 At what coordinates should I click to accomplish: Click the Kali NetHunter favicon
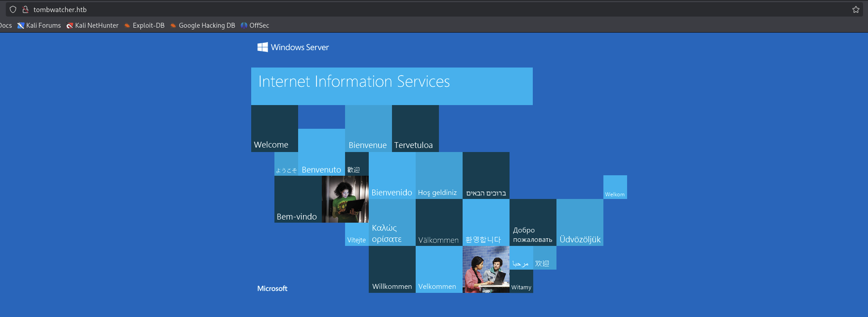pyautogui.click(x=70, y=25)
